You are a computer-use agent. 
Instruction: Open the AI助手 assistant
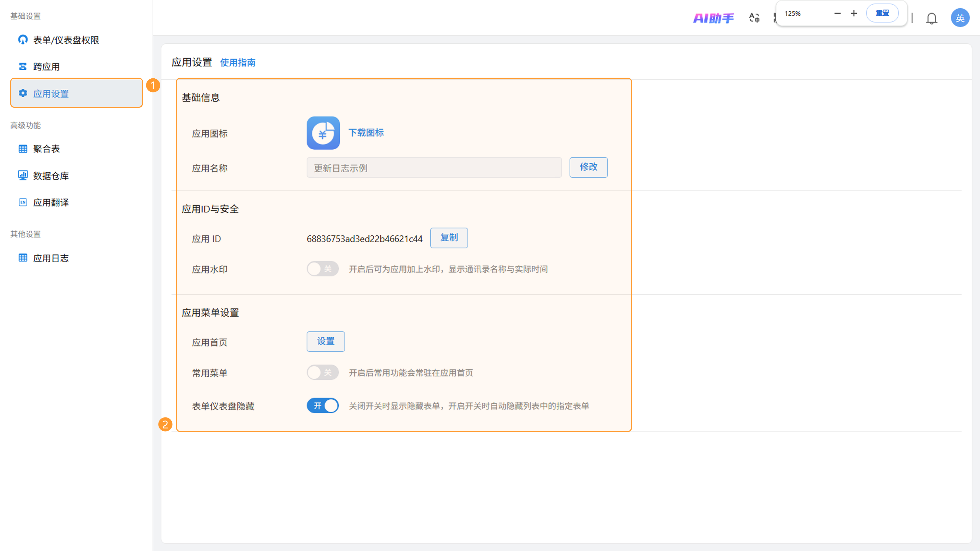pos(713,18)
